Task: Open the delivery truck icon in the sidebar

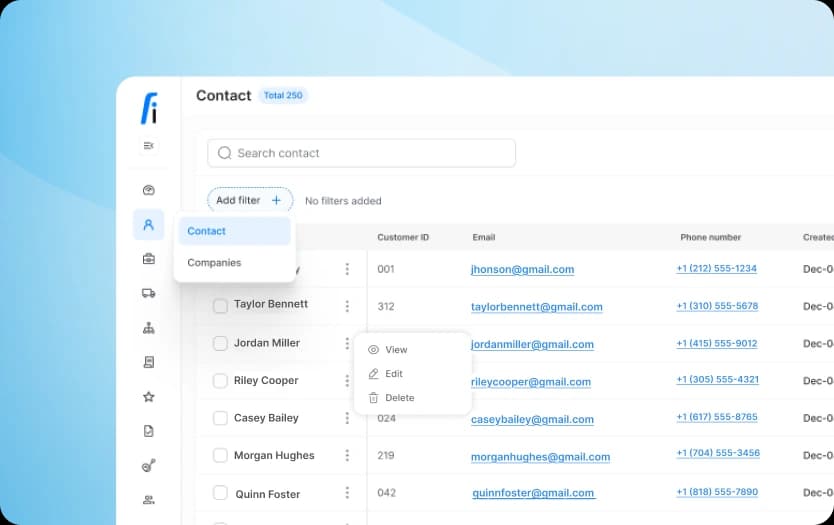Action: 148,293
